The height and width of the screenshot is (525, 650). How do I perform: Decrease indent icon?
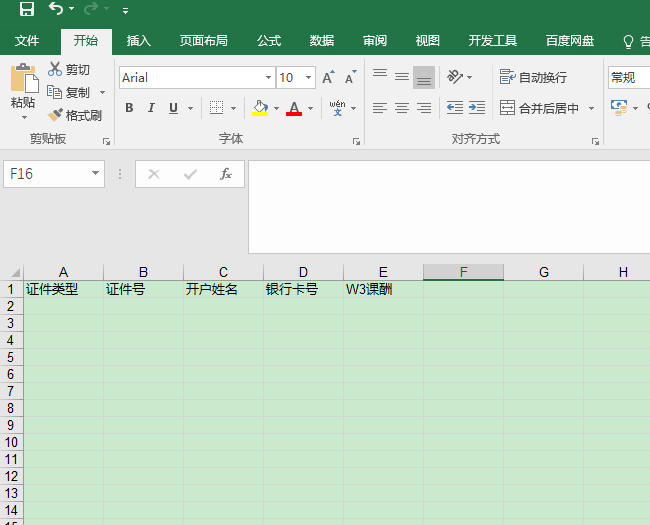tap(455, 108)
